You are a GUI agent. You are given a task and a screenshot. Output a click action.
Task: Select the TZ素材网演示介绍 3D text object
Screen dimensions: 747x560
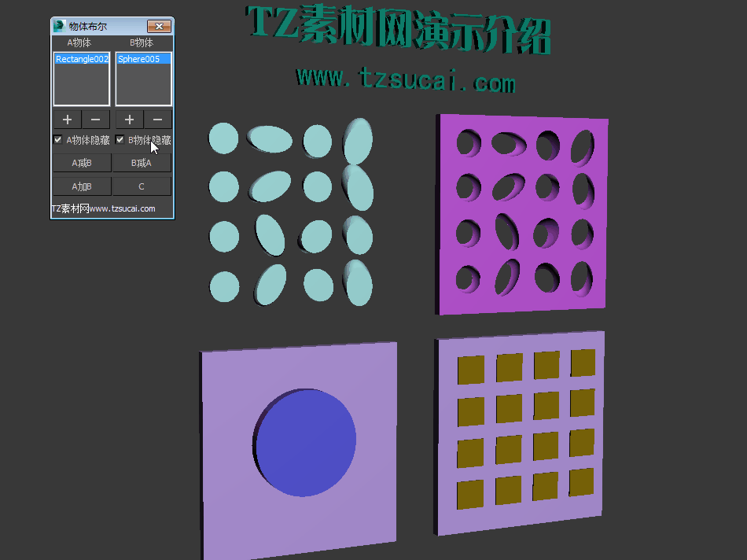tap(399, 30)
